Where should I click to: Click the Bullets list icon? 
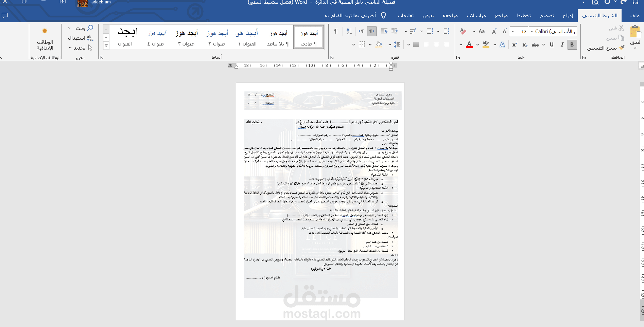tap(447, 31)
